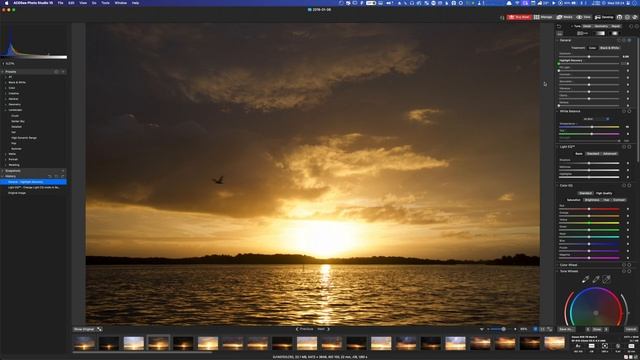Select Color EQ Standard mode
This screenshot has height=360, width=640.
click(x=585, y=193)
